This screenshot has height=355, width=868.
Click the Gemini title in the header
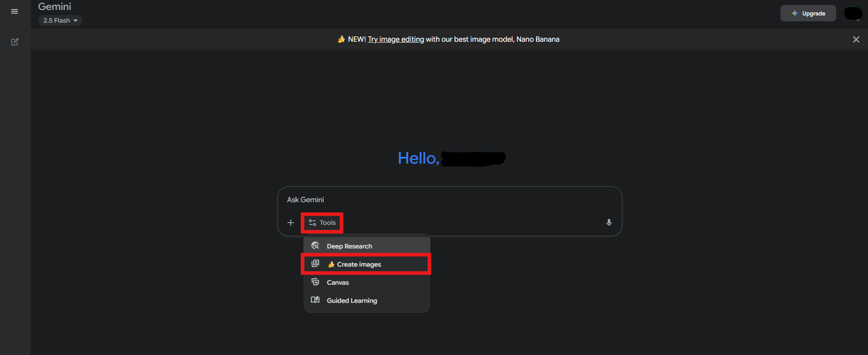54,7
